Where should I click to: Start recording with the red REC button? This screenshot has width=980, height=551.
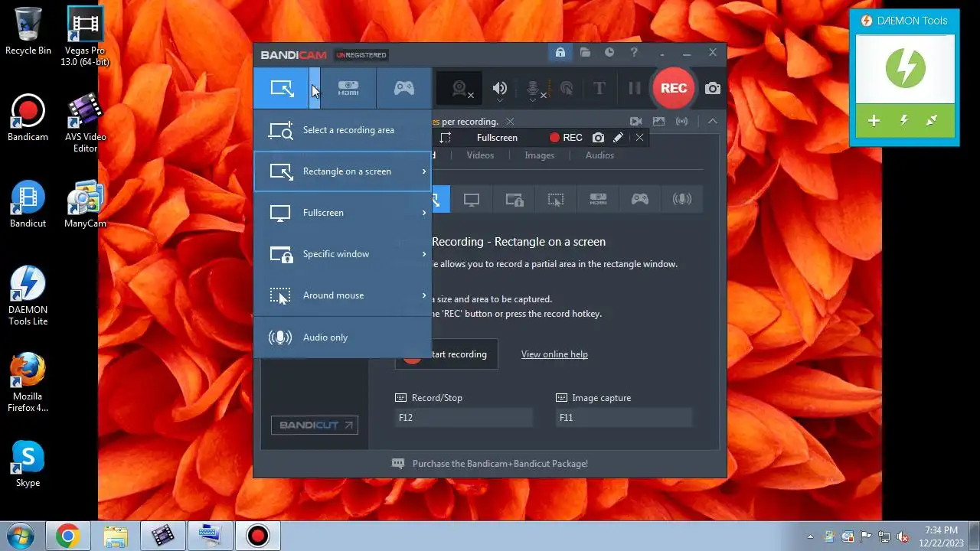(674, 88)
